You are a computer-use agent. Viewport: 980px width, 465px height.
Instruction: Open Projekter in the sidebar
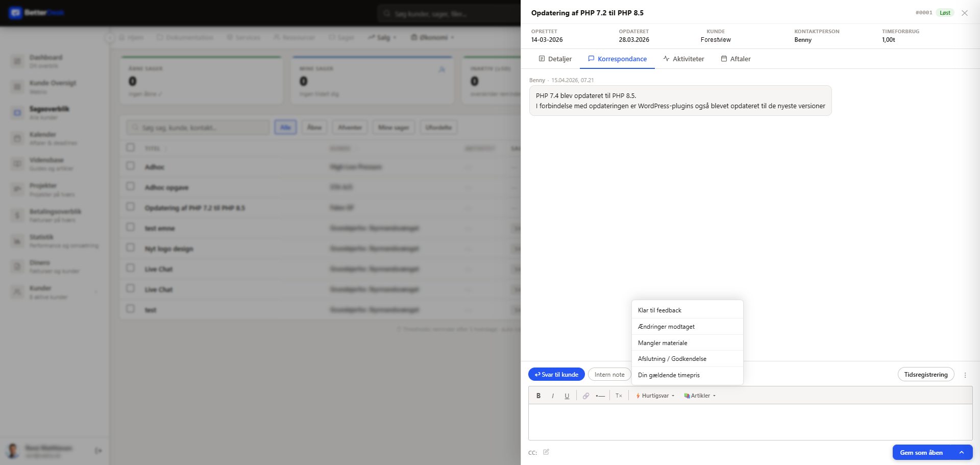pyautogui.click(x=55, y=189)
